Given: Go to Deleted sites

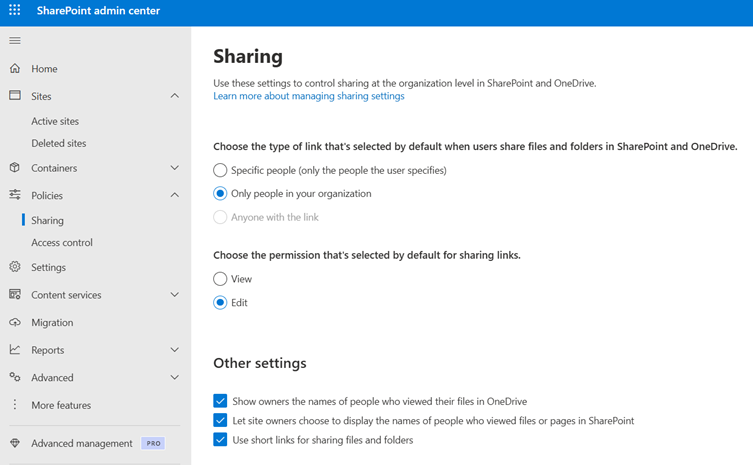Looking at the screenshot, I should (x=59, y=143).
